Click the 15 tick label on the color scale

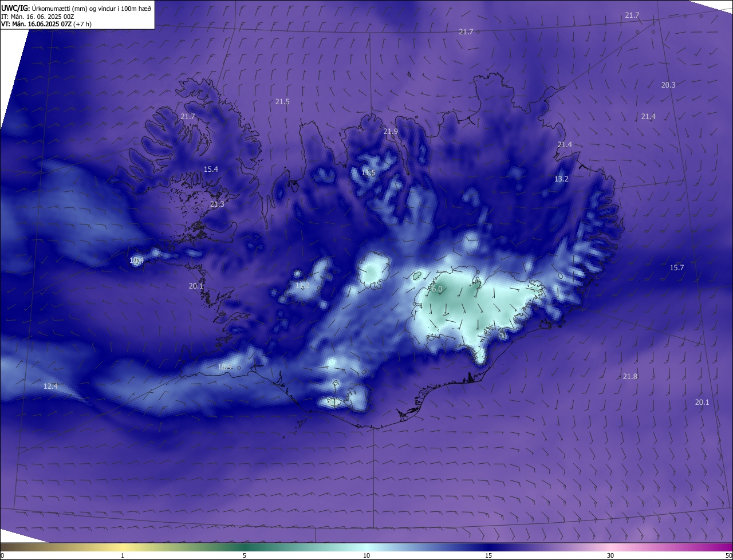point(488,555)
